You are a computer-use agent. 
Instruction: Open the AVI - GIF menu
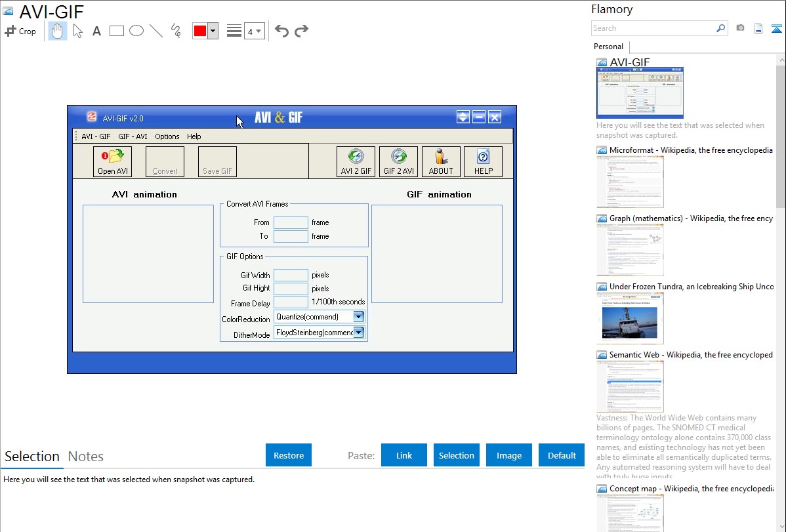(96, 136)
